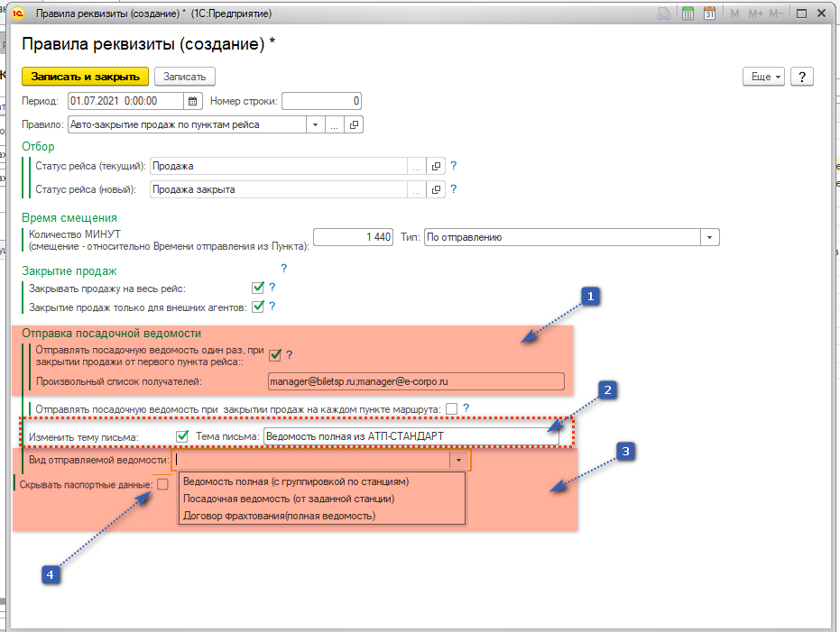Click the Тема письма text field
840x632 pixels.
(x=406, y=437)
